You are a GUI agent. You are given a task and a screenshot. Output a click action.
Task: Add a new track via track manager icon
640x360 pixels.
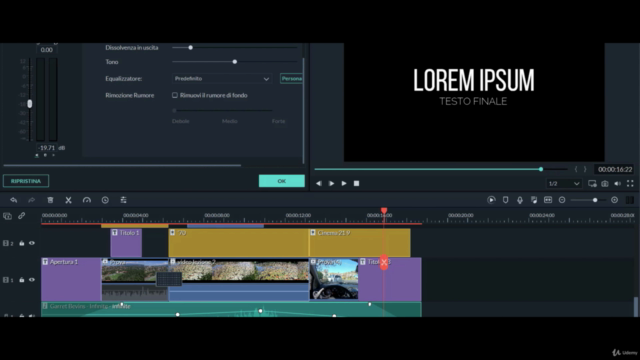(x=7, y=216)
